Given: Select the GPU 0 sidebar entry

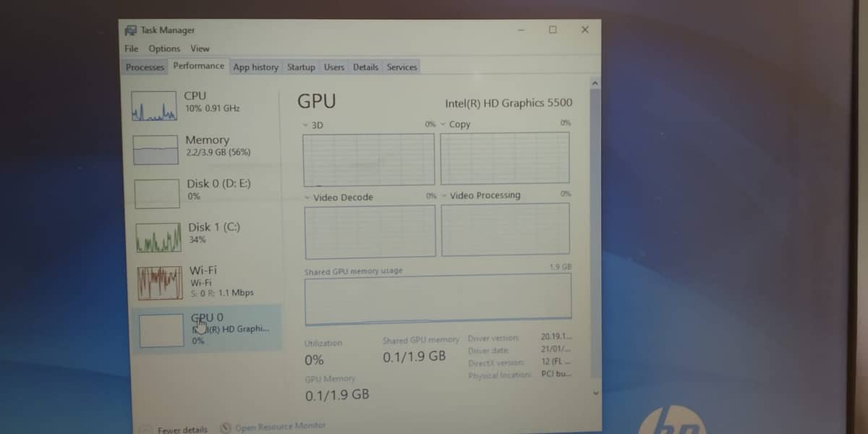Looking at the screenshot, I should 207,328.
